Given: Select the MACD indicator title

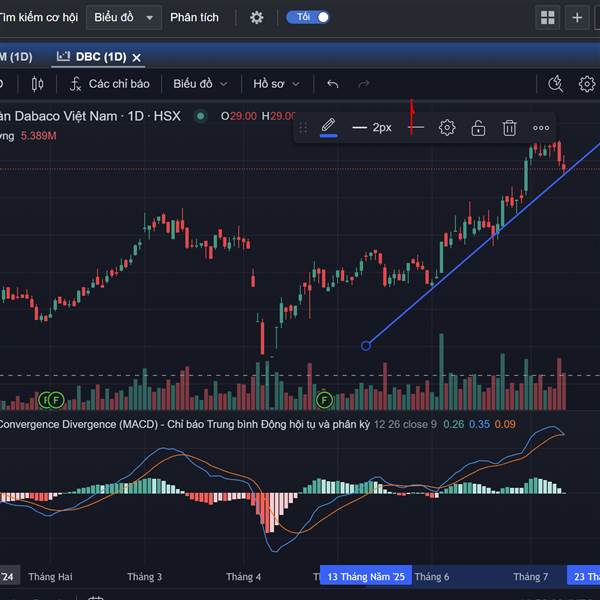Looking at the screenshot, I should click(x=184, y=424).
